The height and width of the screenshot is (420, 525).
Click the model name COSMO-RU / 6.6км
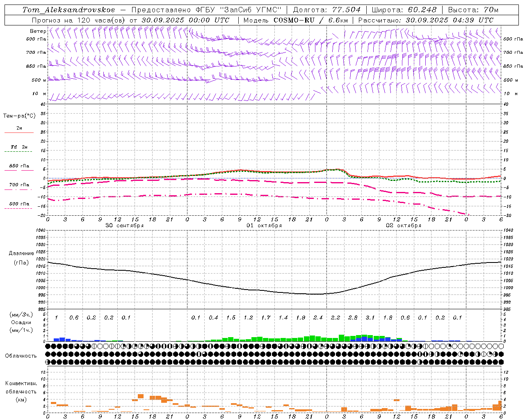pos(311,20)
